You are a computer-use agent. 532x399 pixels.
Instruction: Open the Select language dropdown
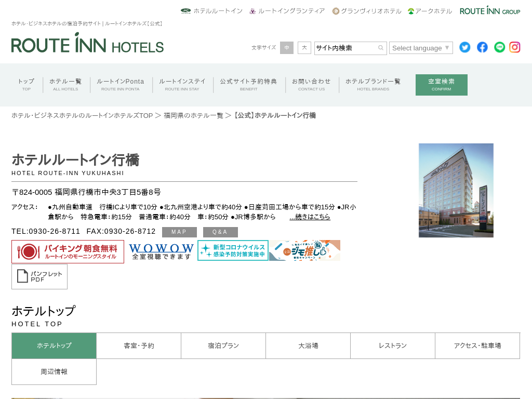click(x=421, y=48)
